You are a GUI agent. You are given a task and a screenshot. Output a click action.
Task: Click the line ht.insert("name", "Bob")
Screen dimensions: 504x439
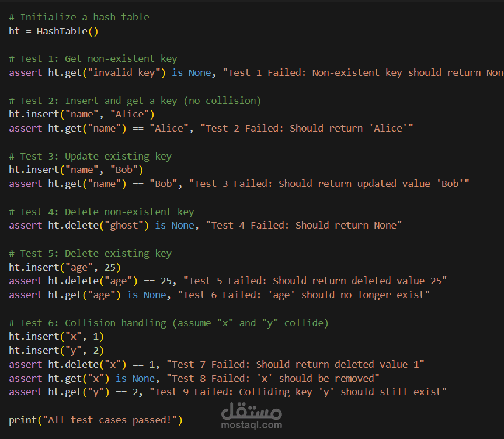(x=76, y=170)
